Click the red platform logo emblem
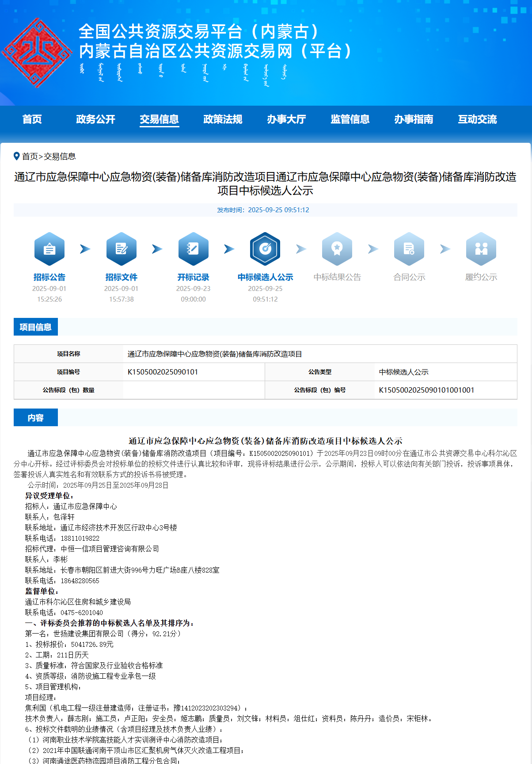The image size is (532, 764). pyautogui.click(x=37, y=53)
